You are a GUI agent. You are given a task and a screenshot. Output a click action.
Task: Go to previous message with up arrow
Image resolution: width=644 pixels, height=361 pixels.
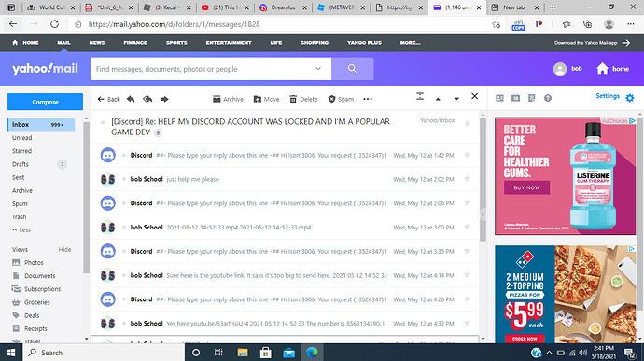(x=438, y=99)
